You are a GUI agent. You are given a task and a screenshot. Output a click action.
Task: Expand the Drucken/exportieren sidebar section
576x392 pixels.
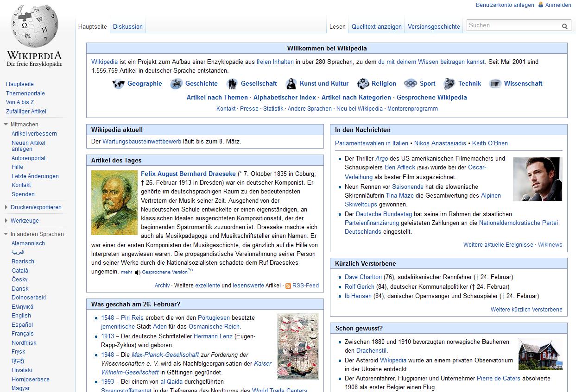click(x=6, y=207)
